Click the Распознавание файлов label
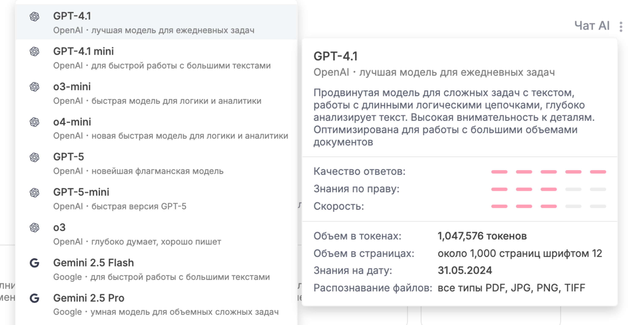Viewport: 644px width, 325px height. [x=373, y=288]
